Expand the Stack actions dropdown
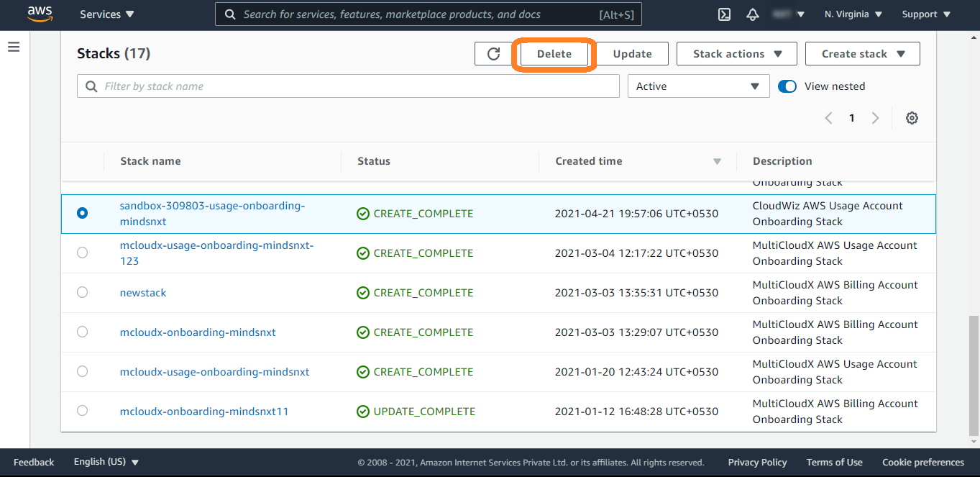 tap(737, 54)
